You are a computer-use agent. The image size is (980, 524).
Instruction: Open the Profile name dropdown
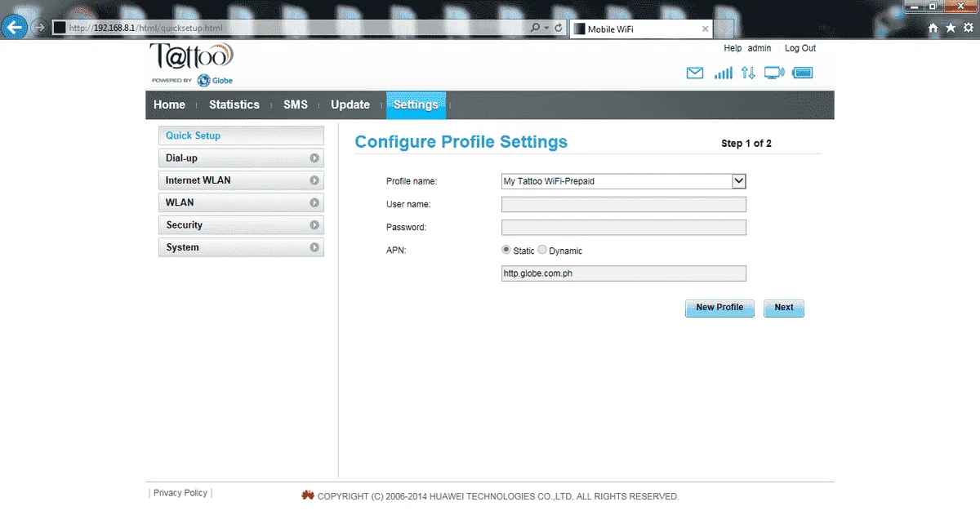(624, 181)
